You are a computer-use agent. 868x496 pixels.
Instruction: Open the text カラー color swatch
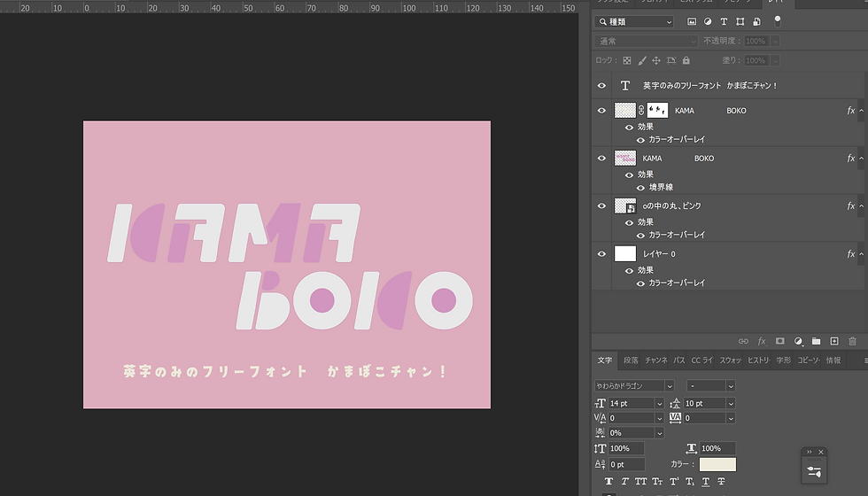[x=717, y=464]
